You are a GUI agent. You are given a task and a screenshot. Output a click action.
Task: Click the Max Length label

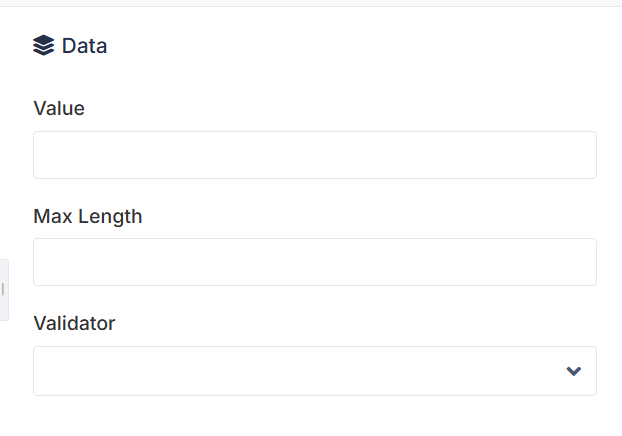coord(88,217)
